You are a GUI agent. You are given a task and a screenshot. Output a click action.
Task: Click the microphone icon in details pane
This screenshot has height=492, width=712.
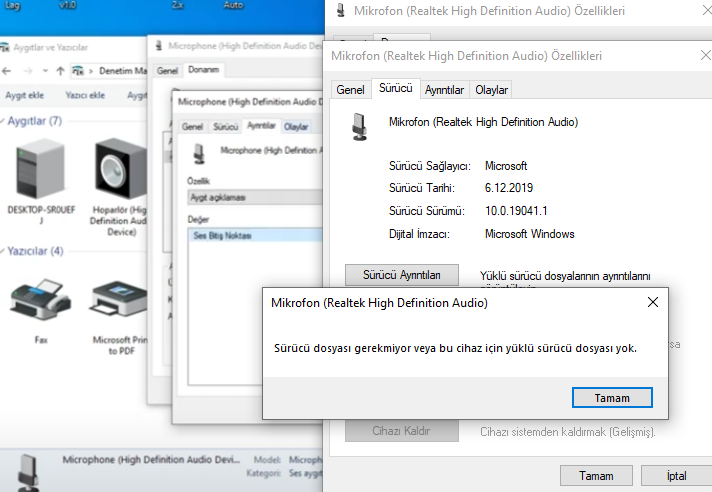click(x=28, y=472)
